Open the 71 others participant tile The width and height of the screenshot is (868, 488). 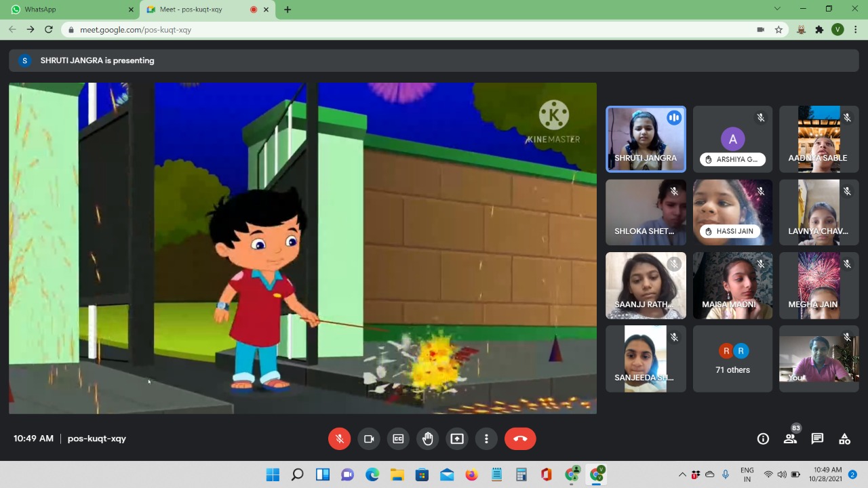(x=732, y=359)
